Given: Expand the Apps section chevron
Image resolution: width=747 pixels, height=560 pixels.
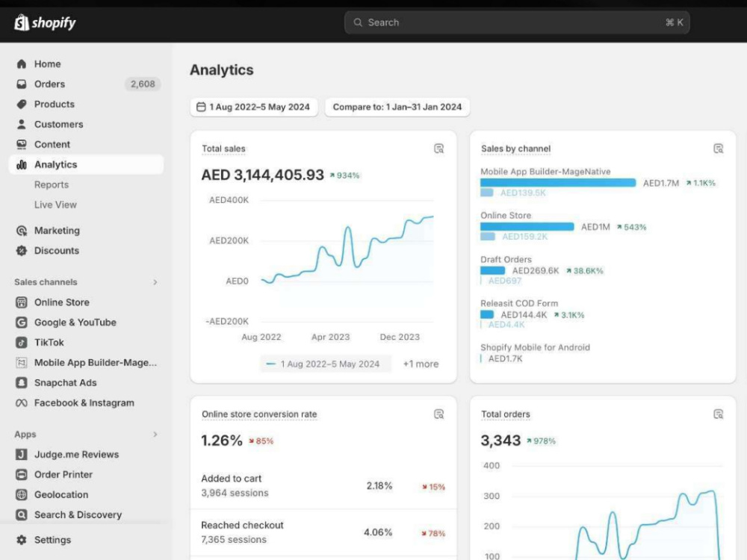Looking at the screenshot, I should [155, 435].
